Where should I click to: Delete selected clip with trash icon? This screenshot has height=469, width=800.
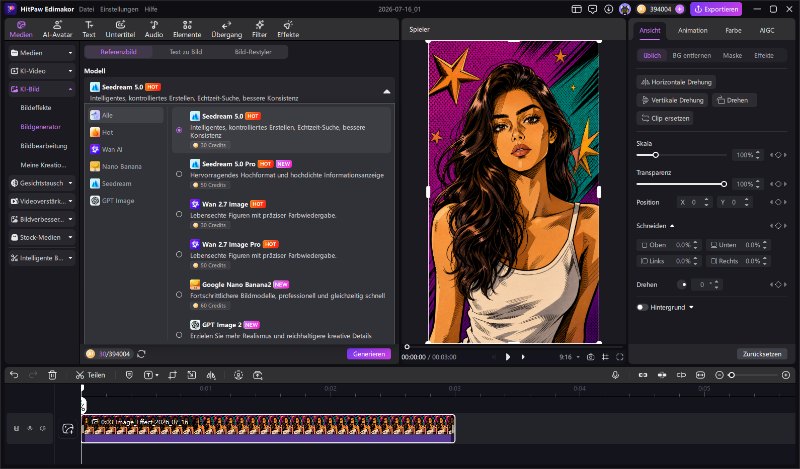52,375
